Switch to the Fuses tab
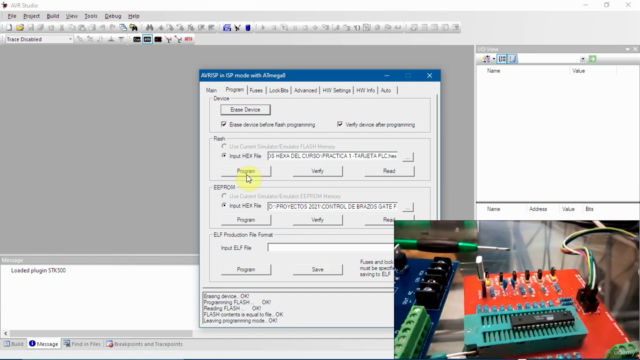 pyautogui.click(x=256, y=90)
